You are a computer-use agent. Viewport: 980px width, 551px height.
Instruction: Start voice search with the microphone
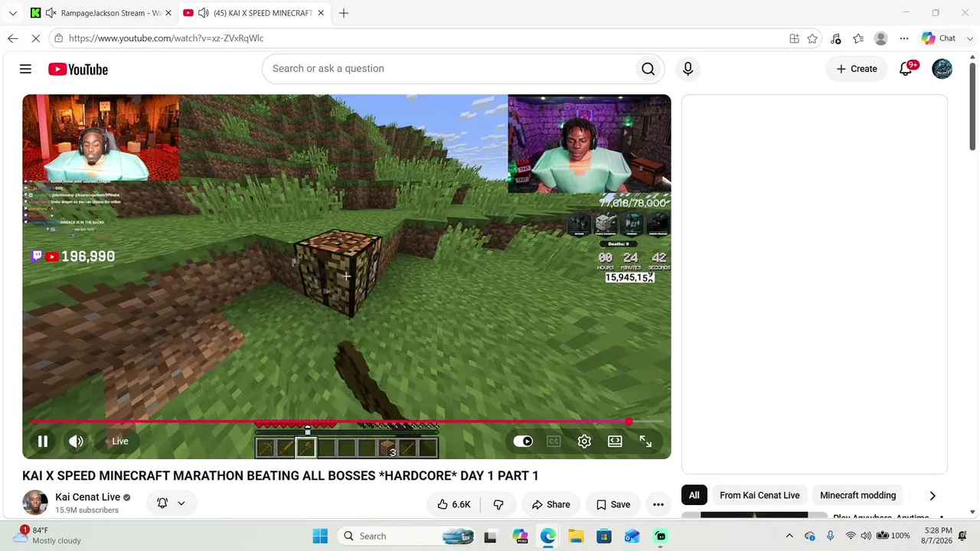click(688, 69)
